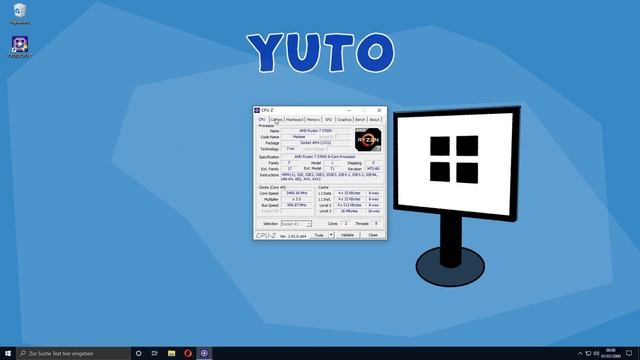Click the Windows Start button
This screenshot has width=640, height=360.
click(x=8, y=353)
